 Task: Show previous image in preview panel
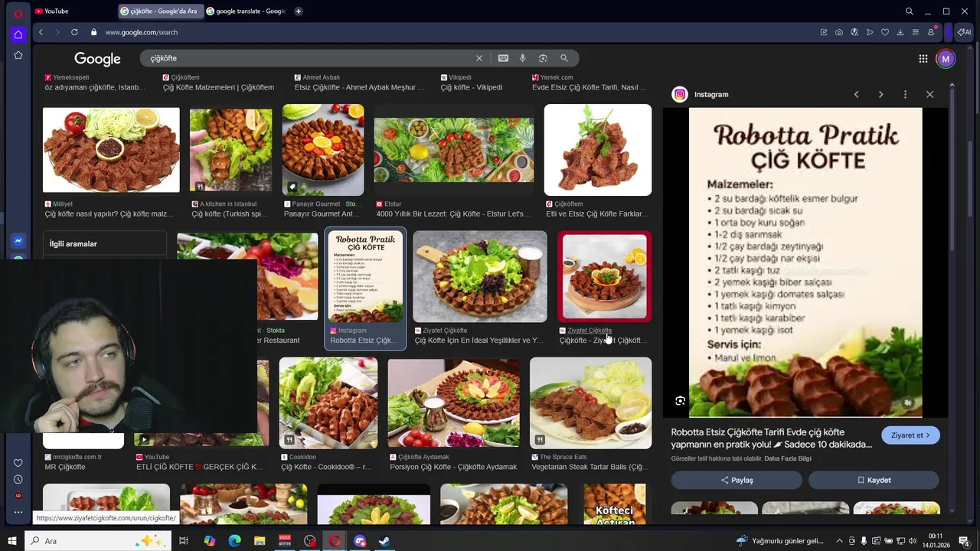(856, 94)
